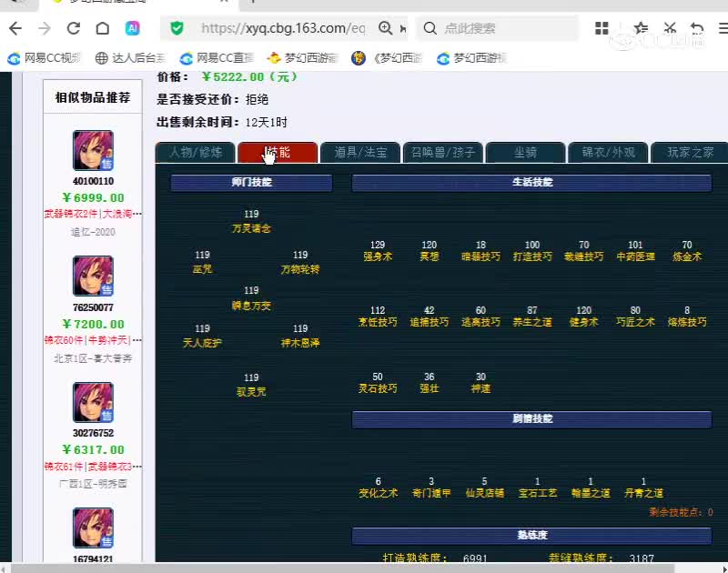Open 网易CC直播 bookmark
Screen dimensions: 728x573
(x=217, y=58)
